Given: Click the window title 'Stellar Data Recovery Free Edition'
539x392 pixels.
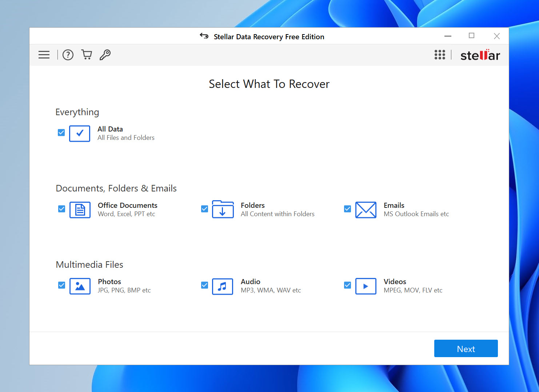Looking at the screenshot, I should click(x=269, y=37).
